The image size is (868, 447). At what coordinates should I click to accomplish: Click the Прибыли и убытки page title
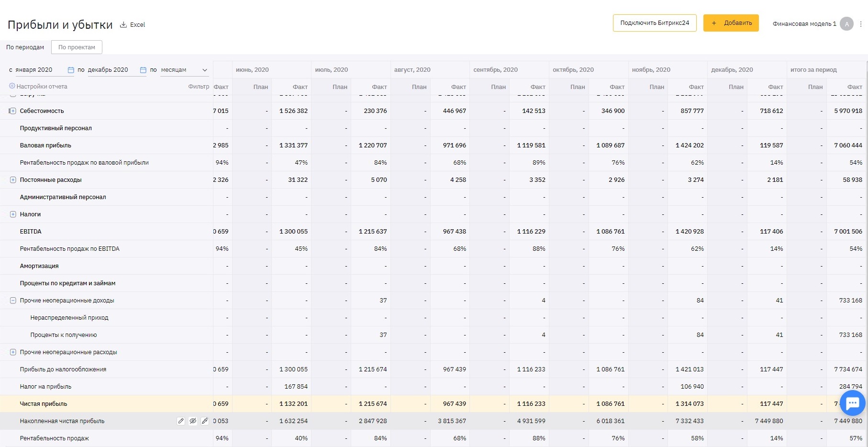pos(60,25)
